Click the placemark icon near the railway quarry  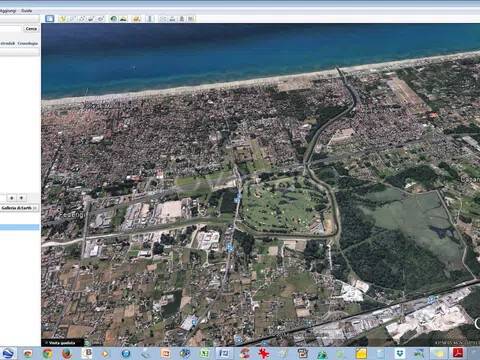432,299
